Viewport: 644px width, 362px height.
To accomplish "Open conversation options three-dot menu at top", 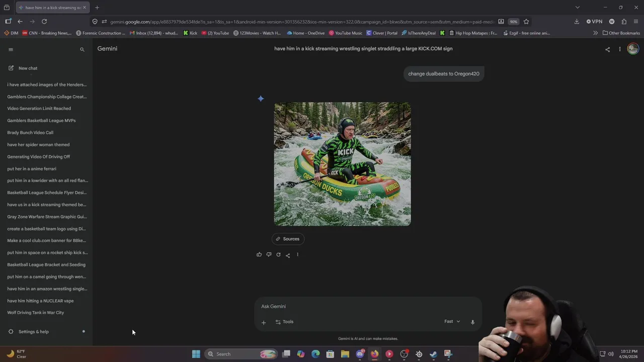I will (x=620, y=49).
